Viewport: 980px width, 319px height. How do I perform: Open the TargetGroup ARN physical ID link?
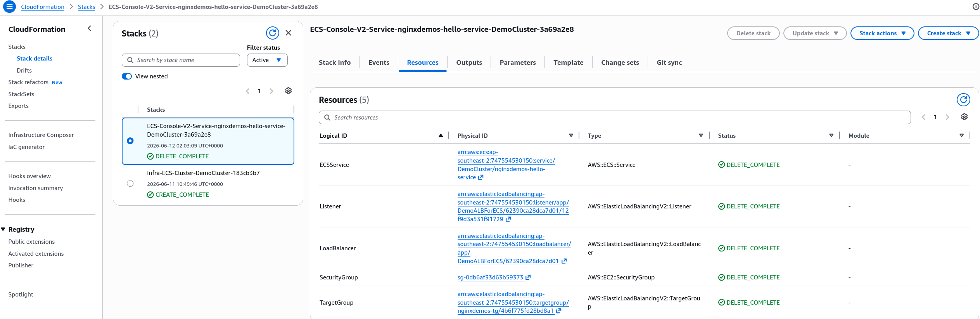point(513,303)
